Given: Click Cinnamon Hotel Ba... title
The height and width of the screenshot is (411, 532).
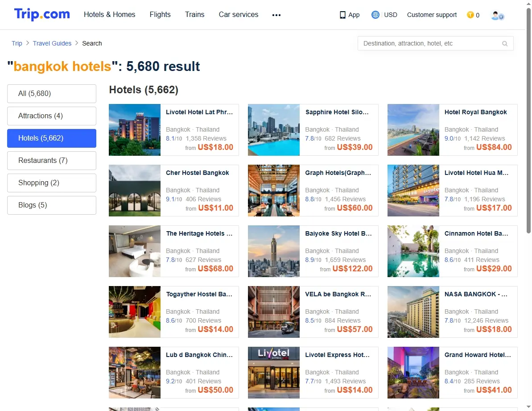Looking at the screenshot, I should [476, 234].
